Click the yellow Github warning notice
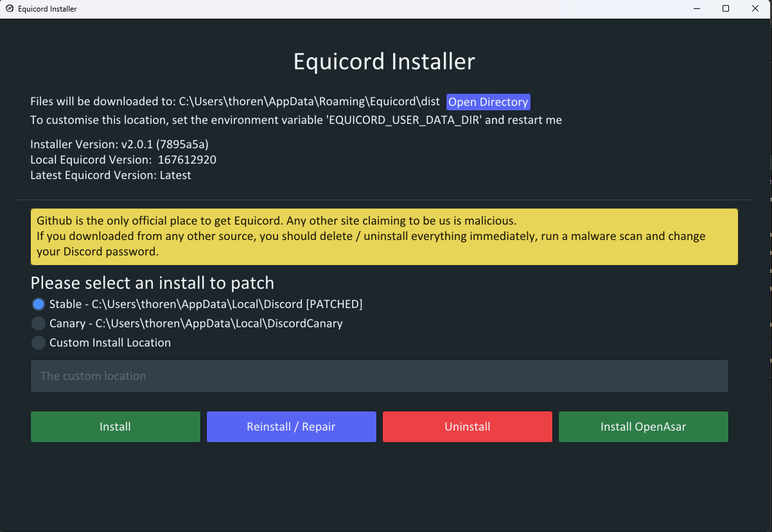 click(384, 236)
